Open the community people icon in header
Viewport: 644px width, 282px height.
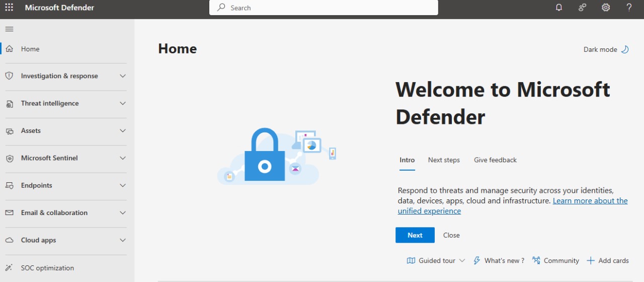coord(582,8)
